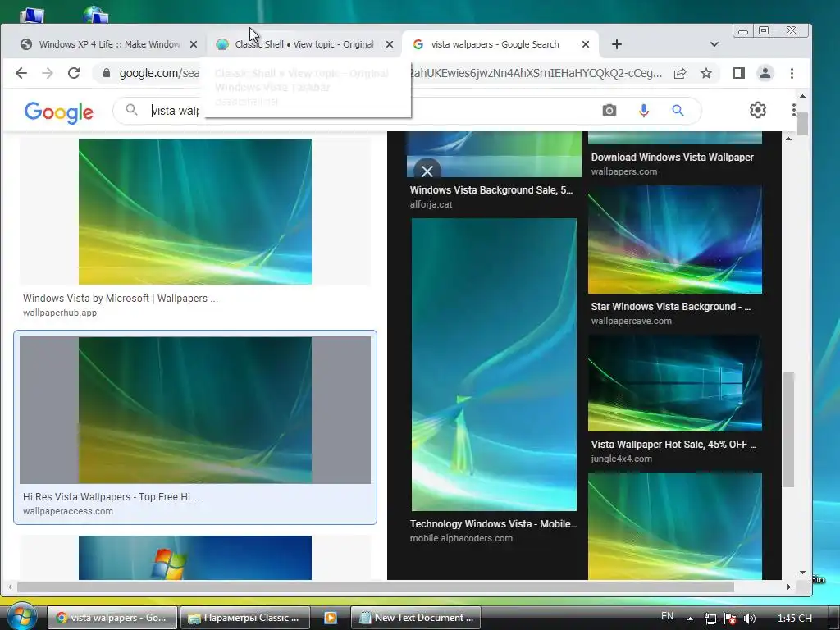Open the Chrome side panel
This screenshot has width=840, height=630.
tap(739, 73)
